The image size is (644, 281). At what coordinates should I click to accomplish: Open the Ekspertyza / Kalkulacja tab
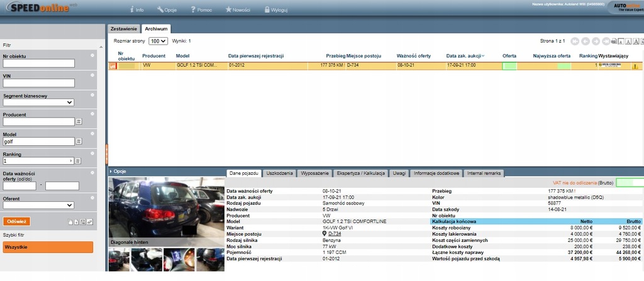click(360, 174)
